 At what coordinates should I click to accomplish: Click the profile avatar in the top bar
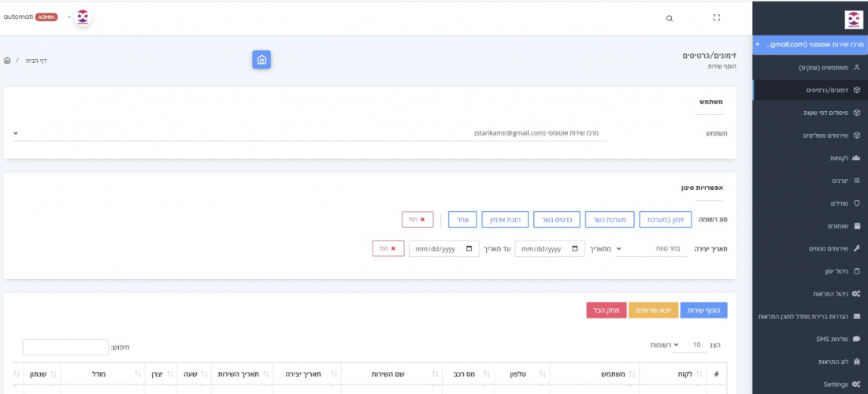tap(83, 17)
